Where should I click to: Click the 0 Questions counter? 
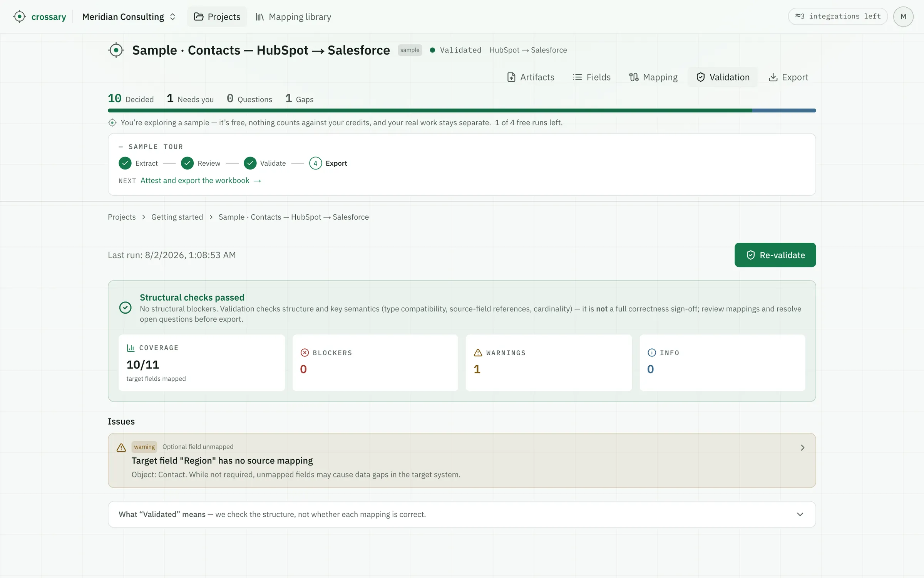click(x=249, y=99)
